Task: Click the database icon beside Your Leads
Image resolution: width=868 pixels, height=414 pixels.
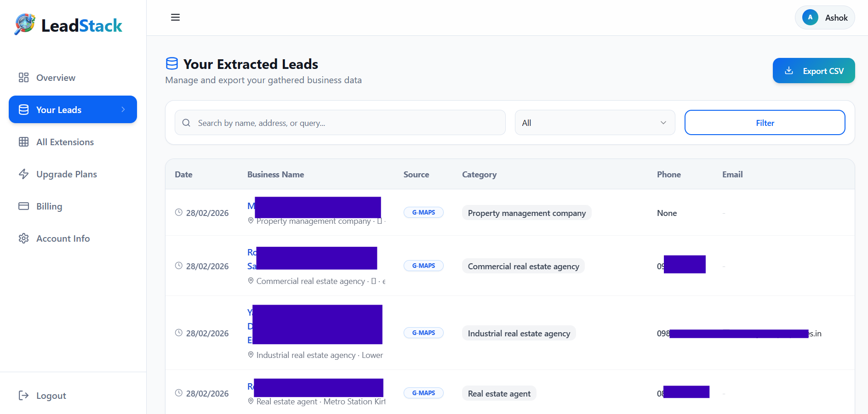Action: [23, 109]
